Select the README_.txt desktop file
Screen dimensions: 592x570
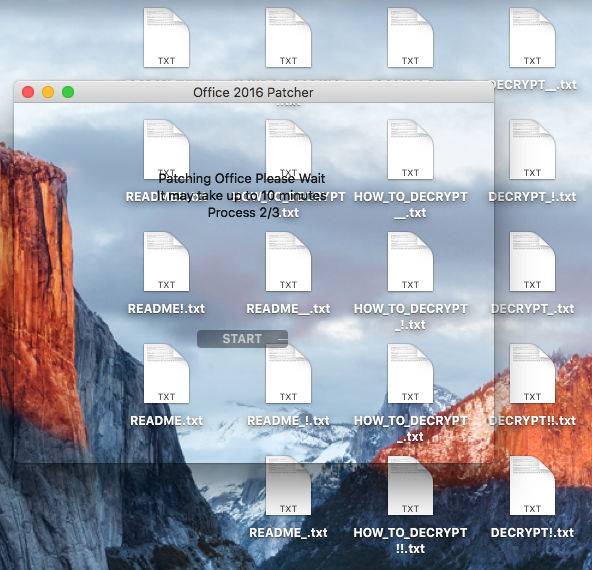[x=288, y=486]
